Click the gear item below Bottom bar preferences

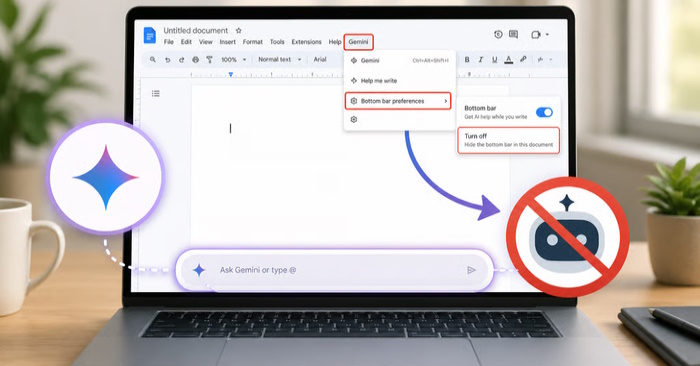coord(354,120)
